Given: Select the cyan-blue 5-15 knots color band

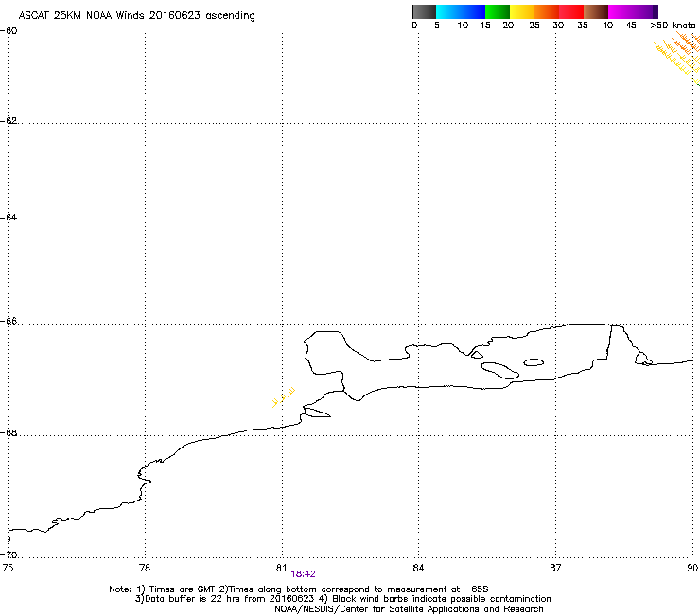Looking at the screenshot, I should 461,11.
